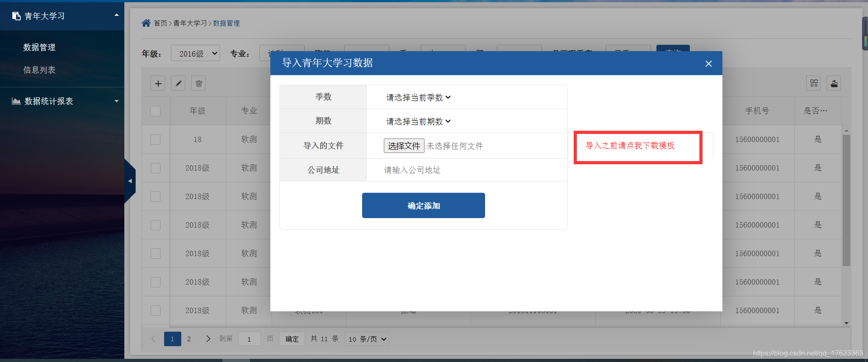
Task: Click the scrollbar down arrow of the table
Action: coord(846,323)
